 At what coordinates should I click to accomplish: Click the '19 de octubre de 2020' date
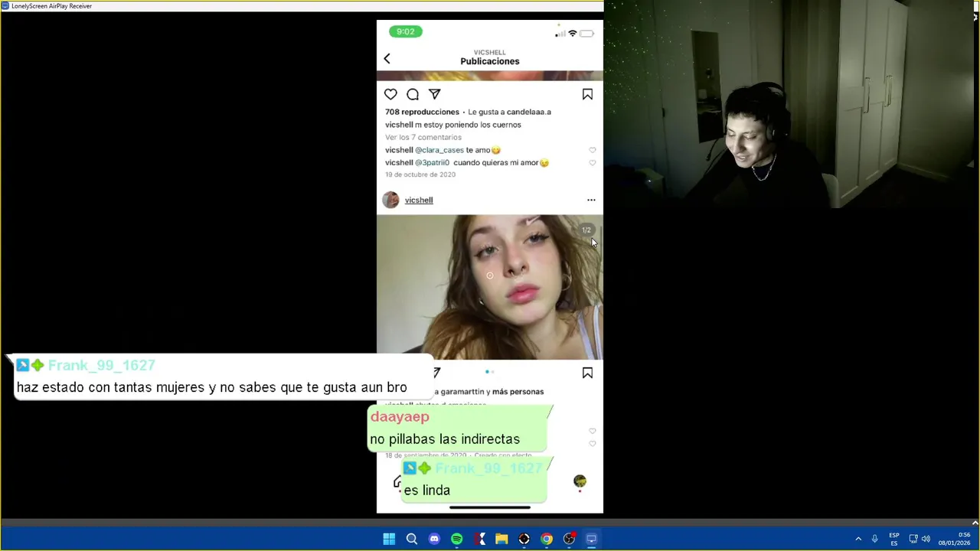[420, 174]
